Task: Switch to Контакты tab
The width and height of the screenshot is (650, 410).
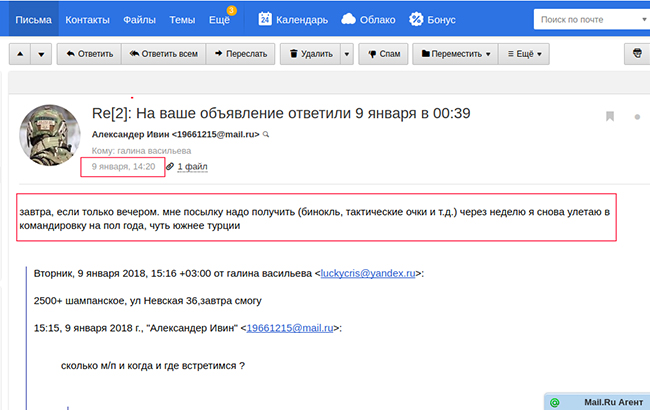Action: tap(87, 19)
